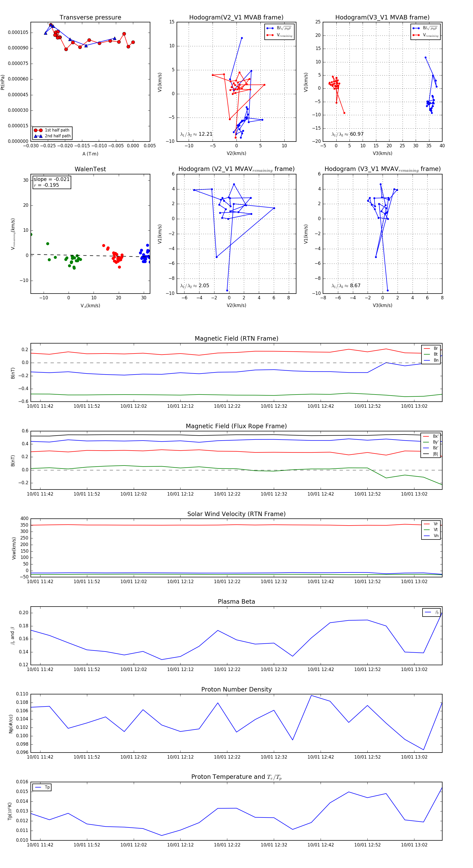Select the 'Plasma Beta' plot title
The image size is (473, 868).
point(236,602)
